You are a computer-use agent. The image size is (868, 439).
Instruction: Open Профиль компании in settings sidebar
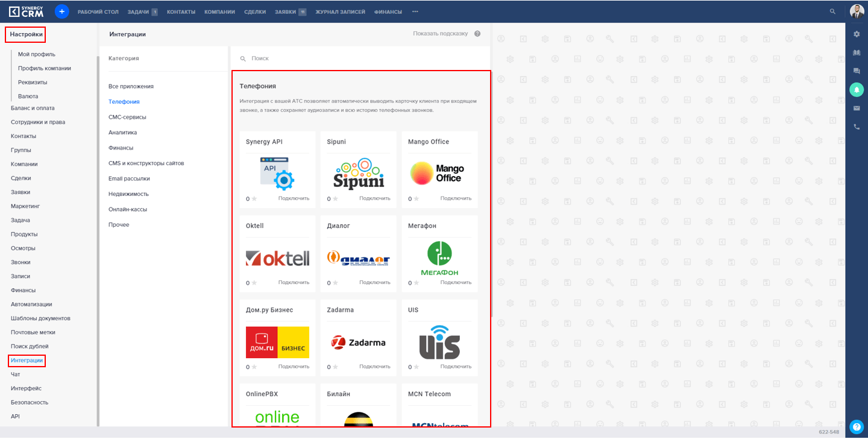pyautogui.click(x=45, y=68)
